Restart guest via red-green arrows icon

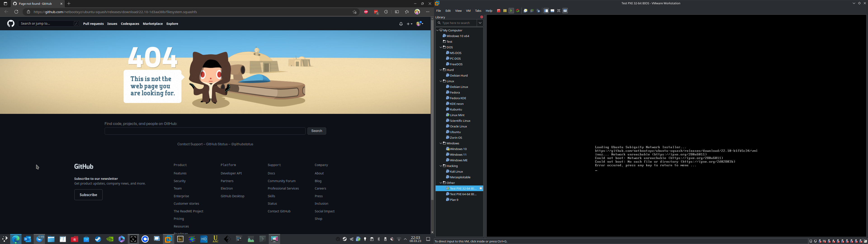518,11
